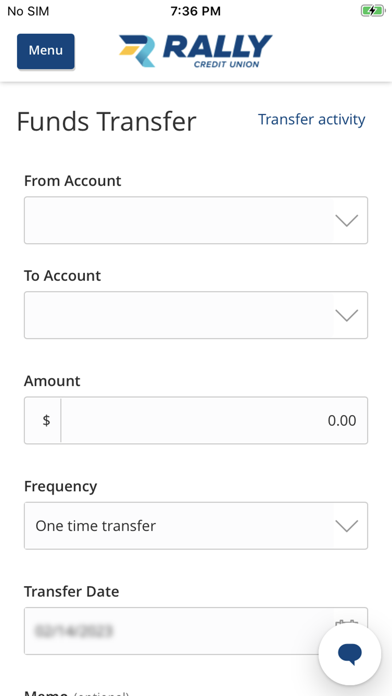Viewport: 392px width, 696px height.
Task: Tap the battery charging icon in status bar
Action: 373,11
